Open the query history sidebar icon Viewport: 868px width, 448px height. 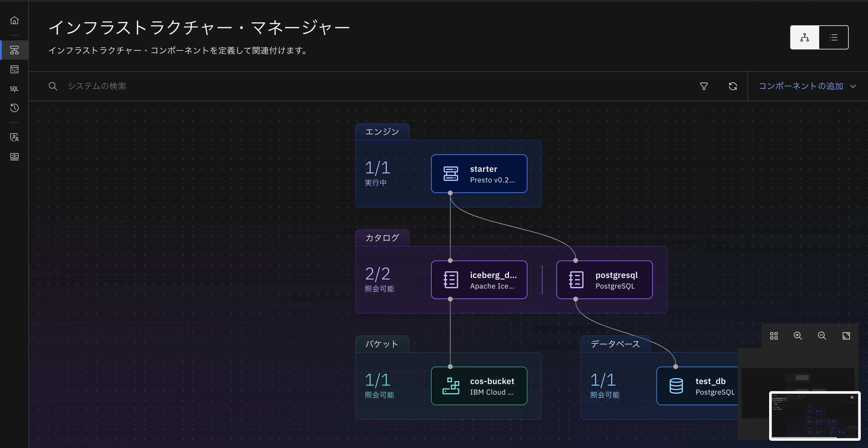tap(14, 108)
